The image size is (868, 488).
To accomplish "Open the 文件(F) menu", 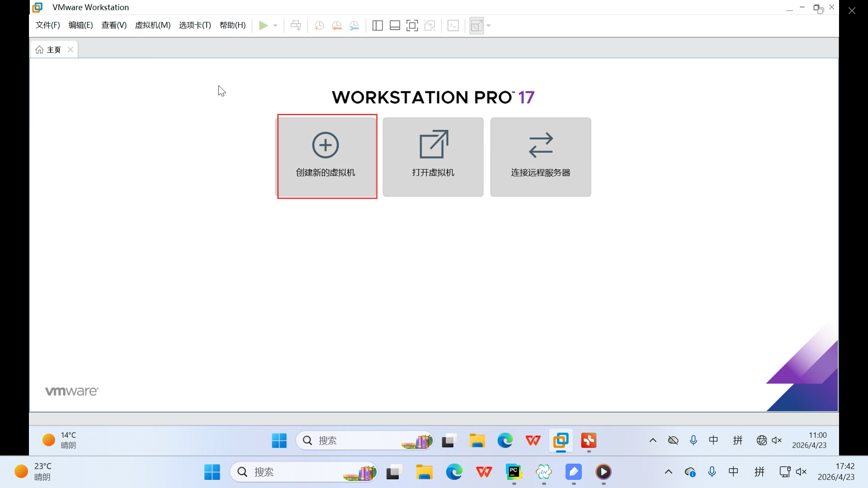I will pos(47,25).
